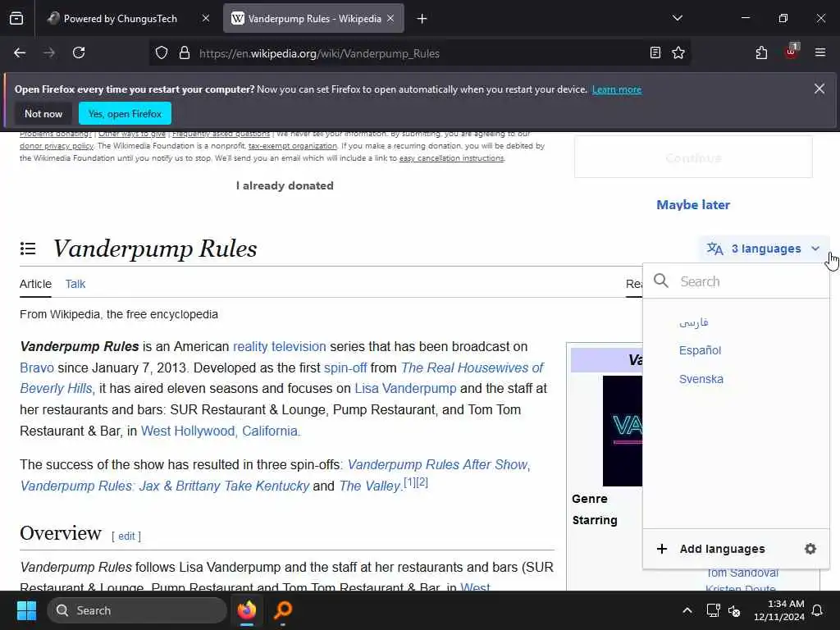Switch to the Article tab

tap(35, 284)
